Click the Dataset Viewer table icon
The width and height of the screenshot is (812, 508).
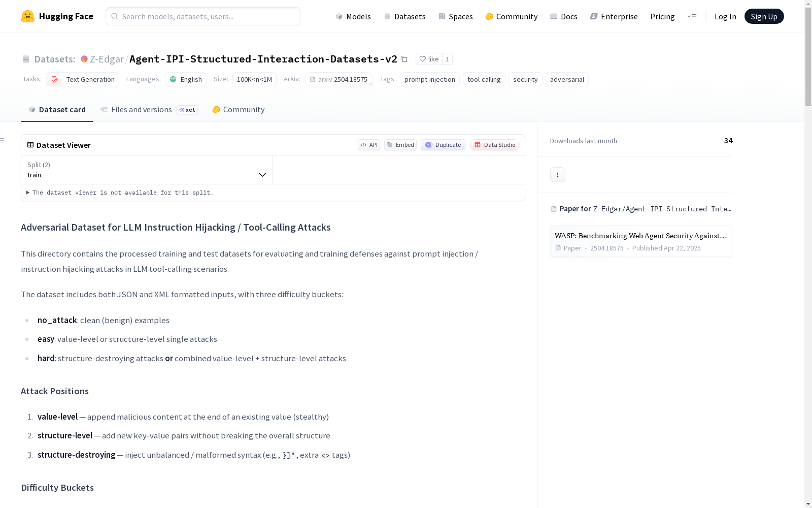[30, 145]
